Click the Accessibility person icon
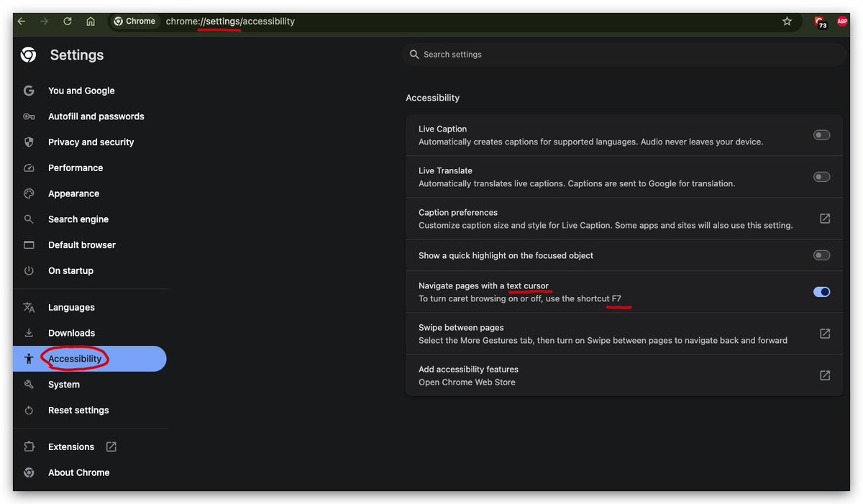 click(x=29, y=358)
